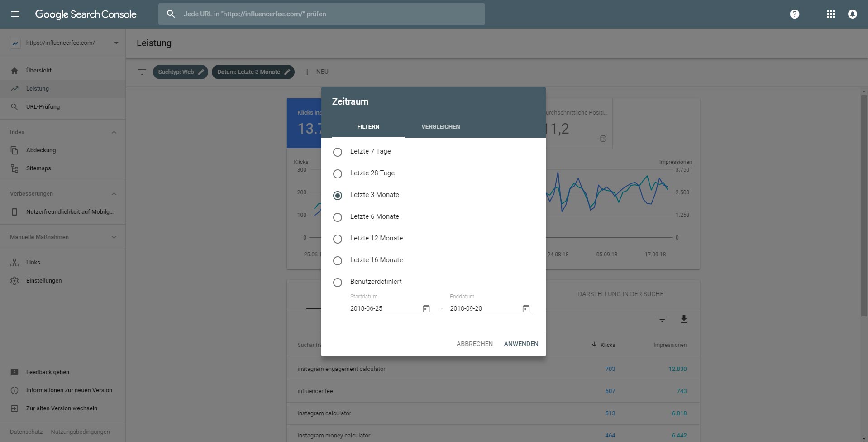Click the Sitemaps tree icon
Screen dimensions: 868x442
(14, 168)
